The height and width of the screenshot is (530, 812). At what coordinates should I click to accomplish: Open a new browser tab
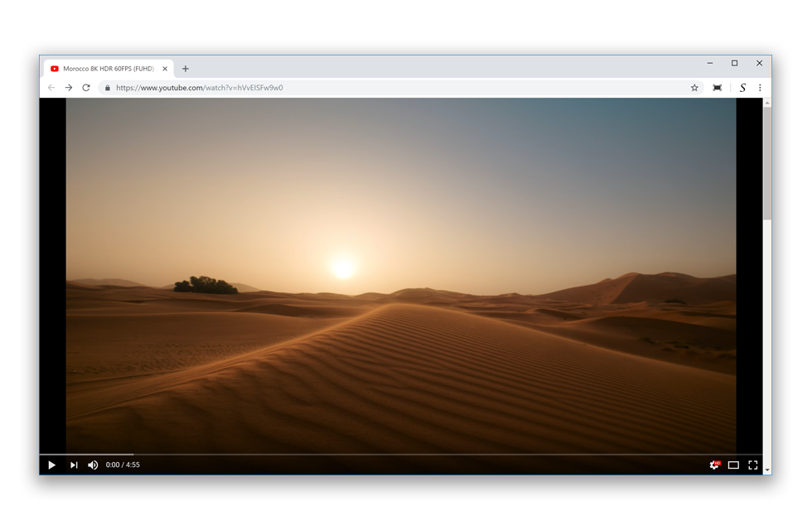pos(185,69)
